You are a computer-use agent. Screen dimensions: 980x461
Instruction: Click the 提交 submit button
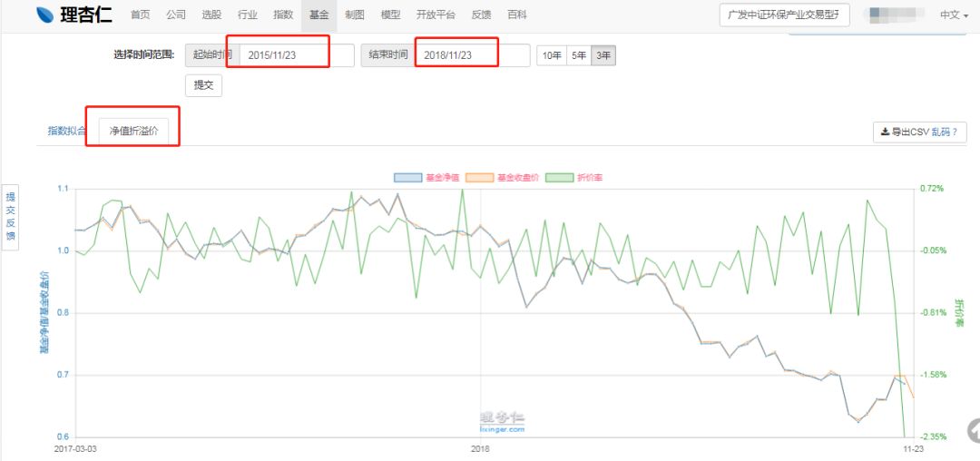point(204,85)
